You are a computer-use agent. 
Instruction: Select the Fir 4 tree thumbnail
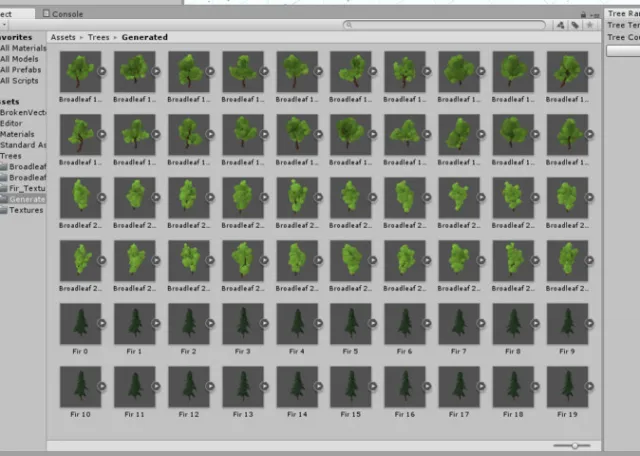click(297, 324)
